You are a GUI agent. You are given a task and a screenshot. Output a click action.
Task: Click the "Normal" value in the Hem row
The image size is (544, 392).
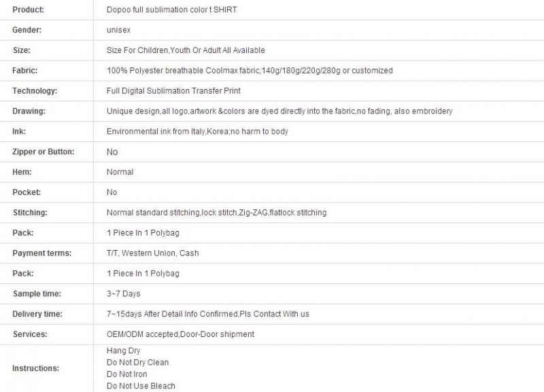coord(120,172)
